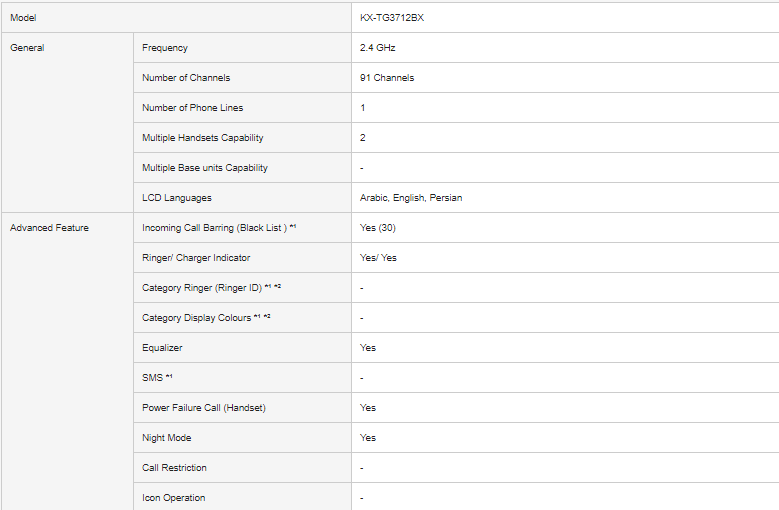
Task: Click the Night Mode row label
Action: point(167,438)
